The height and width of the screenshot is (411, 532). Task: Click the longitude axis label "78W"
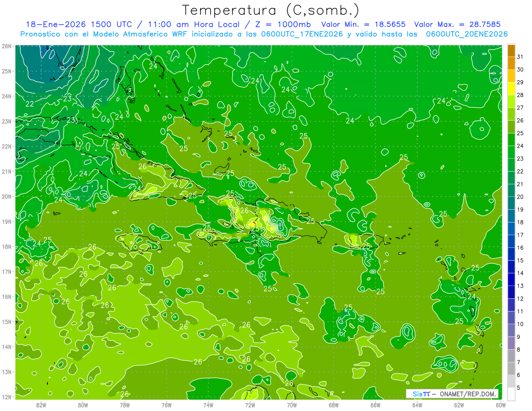125,405
